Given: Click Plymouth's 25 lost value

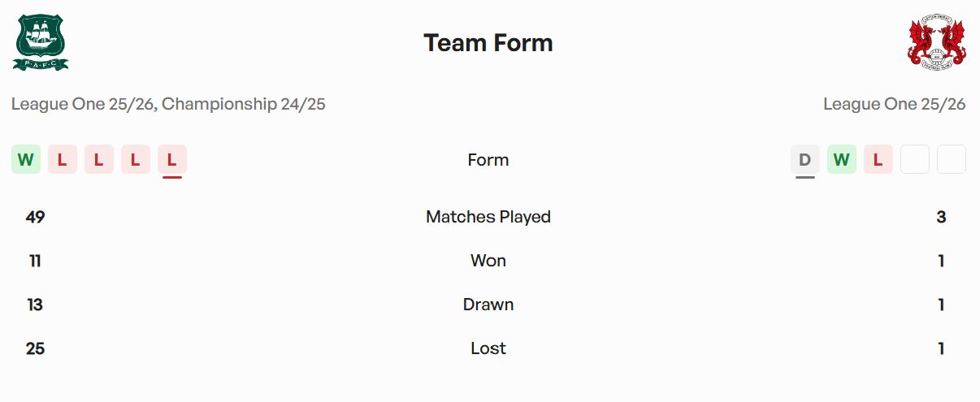Looking at the screenshot, I should pos(35,348).
